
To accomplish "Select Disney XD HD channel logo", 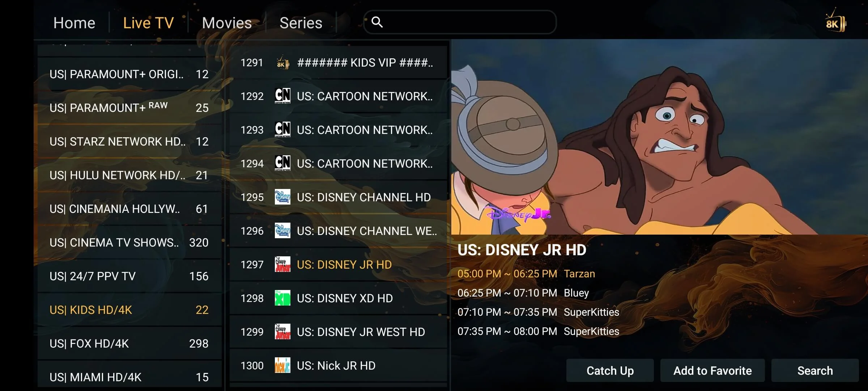I will click(x=282, y=298).
